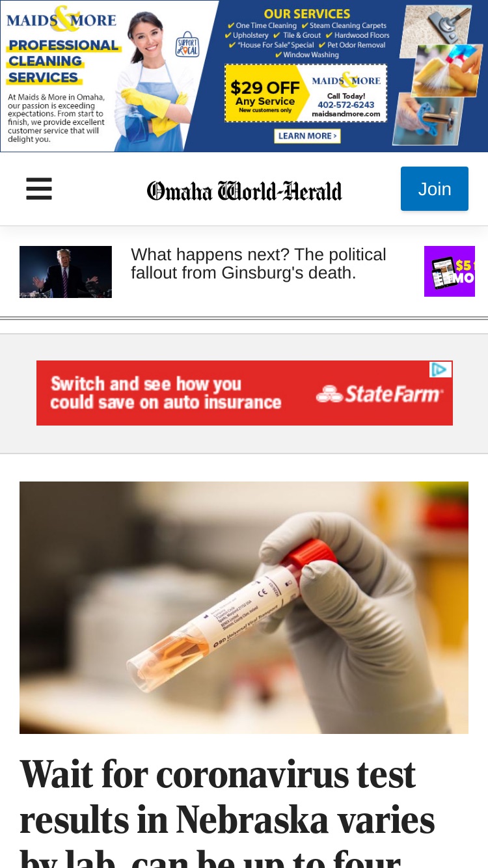This screenshot has width=488, height=868.
Task: Click the Support Local badge icon
Action: [x=187, y=46]
